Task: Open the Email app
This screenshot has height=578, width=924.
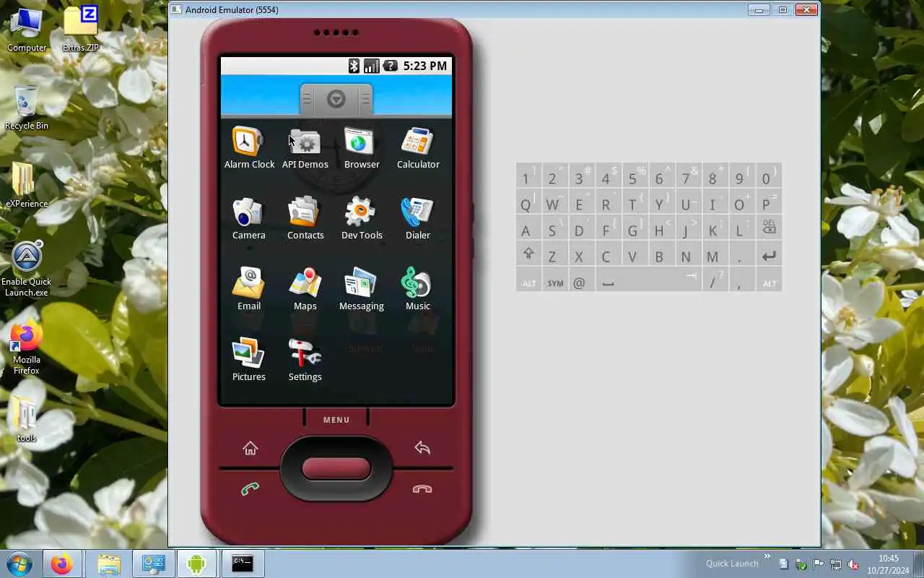Action: pyautogui.click(x=249, y=290)
